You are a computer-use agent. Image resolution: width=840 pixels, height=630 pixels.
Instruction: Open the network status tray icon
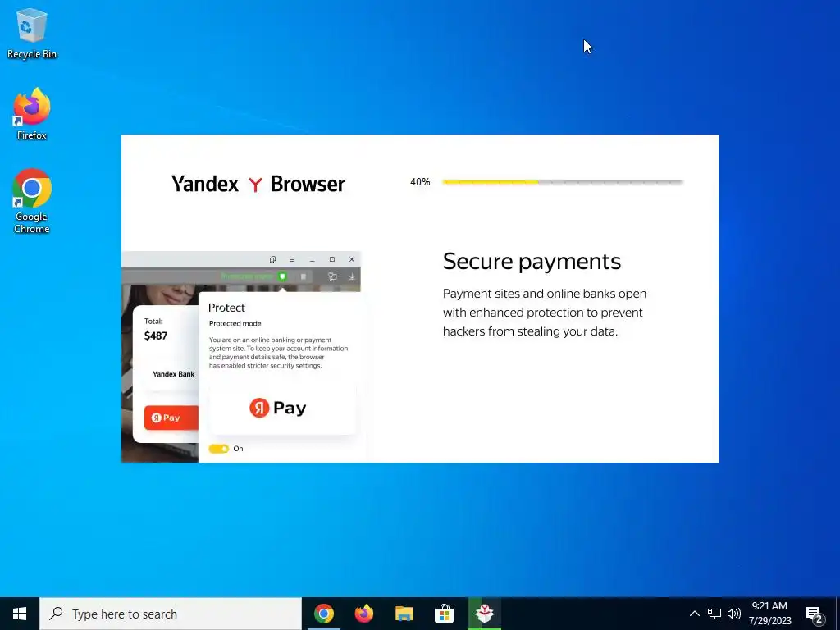click(x=714, y=614)
